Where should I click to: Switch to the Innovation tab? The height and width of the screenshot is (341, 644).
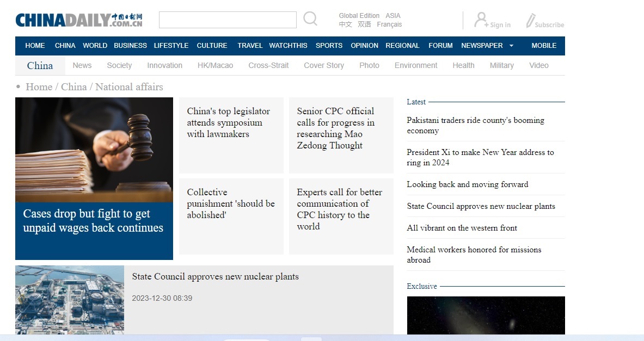[x=164, y=65]
